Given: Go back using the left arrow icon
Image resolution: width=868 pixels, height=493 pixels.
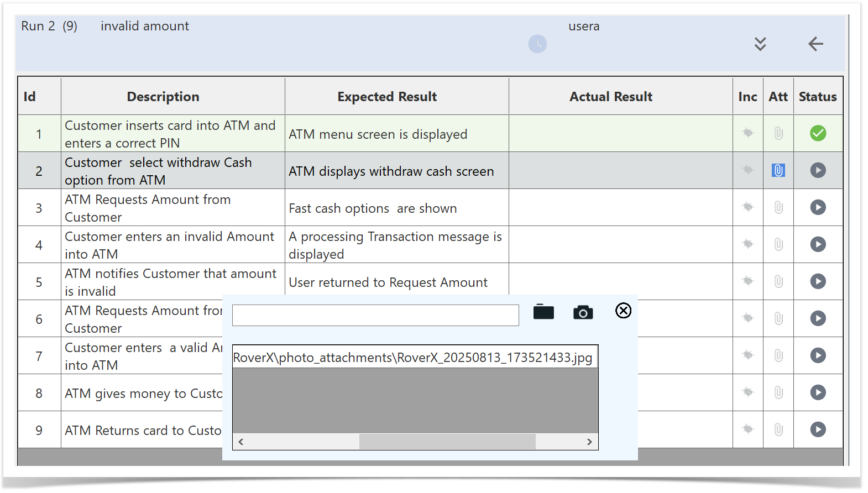Looking at the screenshot, I should pos(815,44).
